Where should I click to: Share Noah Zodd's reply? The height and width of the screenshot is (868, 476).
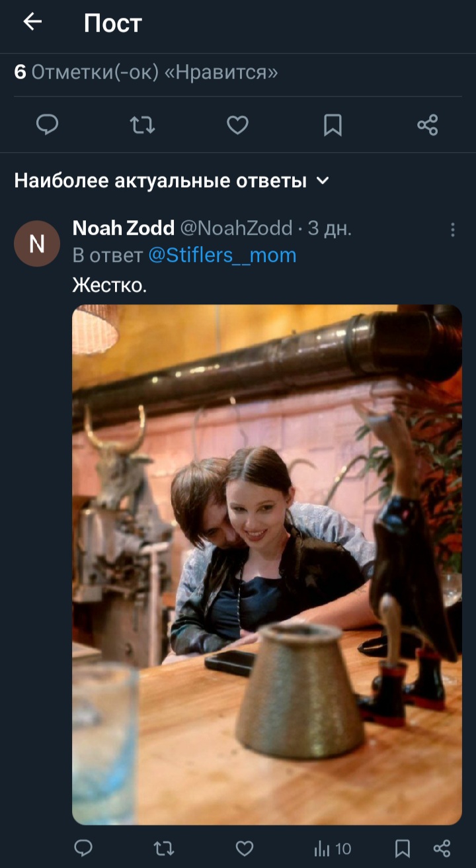[x=442, y=848]
